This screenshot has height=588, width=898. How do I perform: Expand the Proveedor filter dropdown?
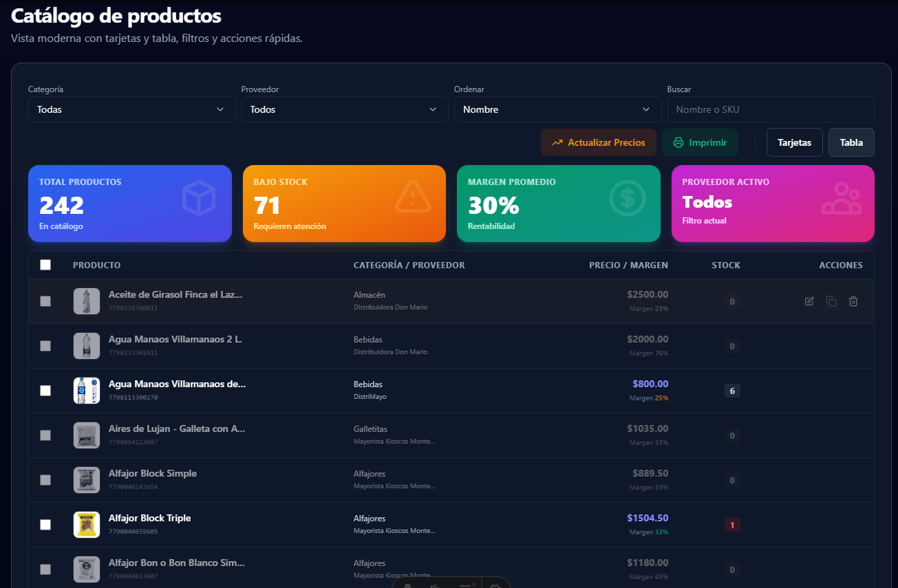tap(344, 109)
